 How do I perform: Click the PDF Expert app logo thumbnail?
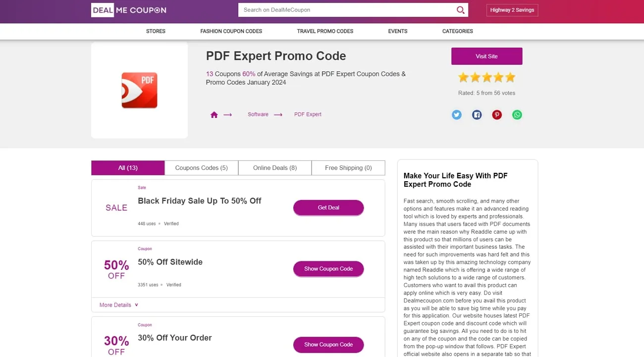[139, 90]
